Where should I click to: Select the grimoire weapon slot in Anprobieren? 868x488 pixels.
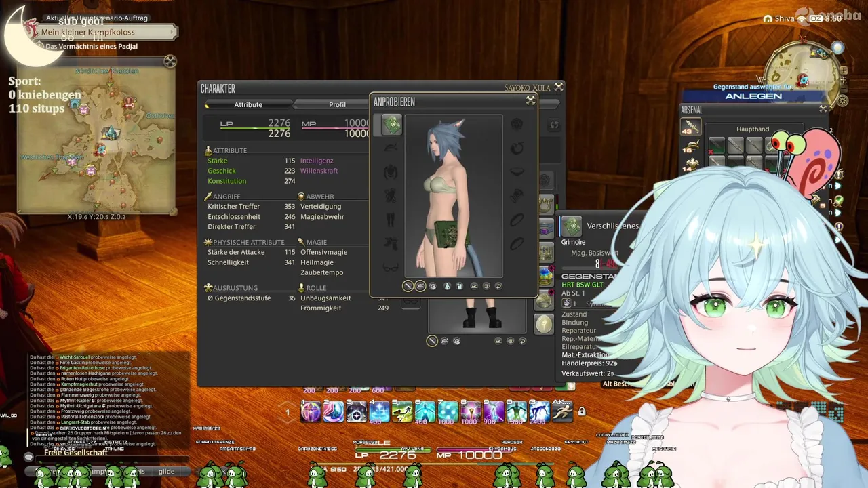pos(391,125)
